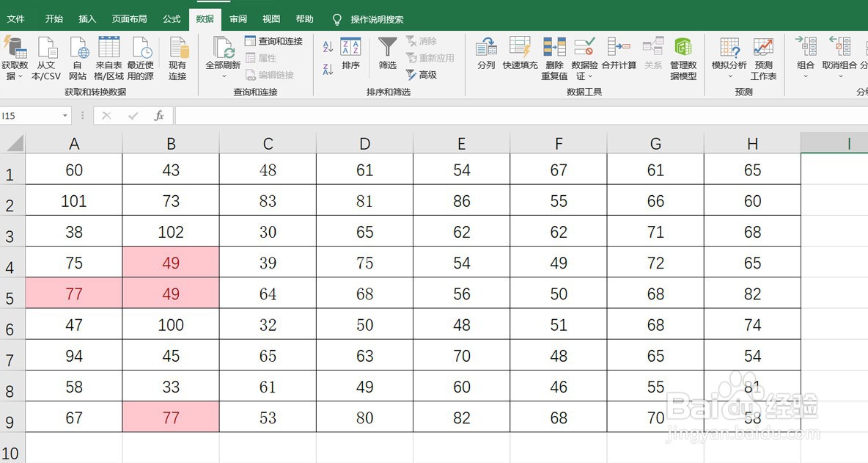The width and height of the screenshot is (868, 463).
Task: Select cell F1 containing 67
Action: 558,170
